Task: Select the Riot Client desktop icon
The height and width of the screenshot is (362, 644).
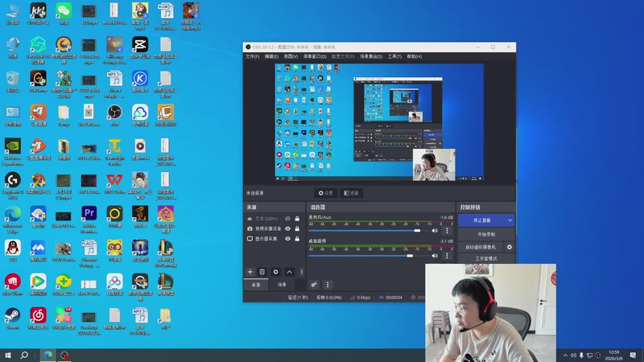Action: coord(13,285)
